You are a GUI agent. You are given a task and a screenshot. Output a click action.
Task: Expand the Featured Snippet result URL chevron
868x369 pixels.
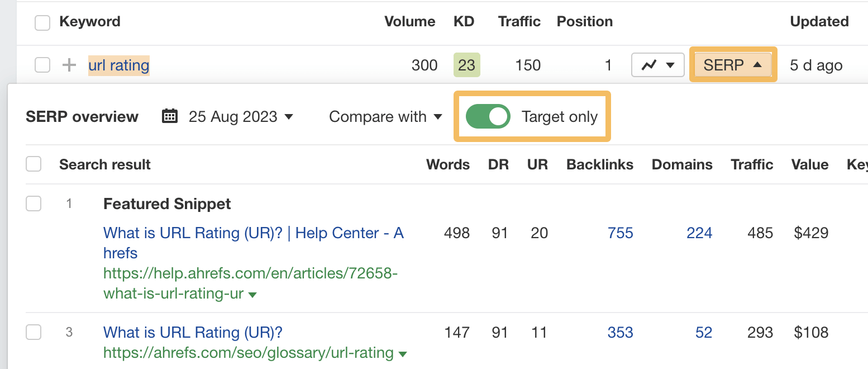[253, 294]
